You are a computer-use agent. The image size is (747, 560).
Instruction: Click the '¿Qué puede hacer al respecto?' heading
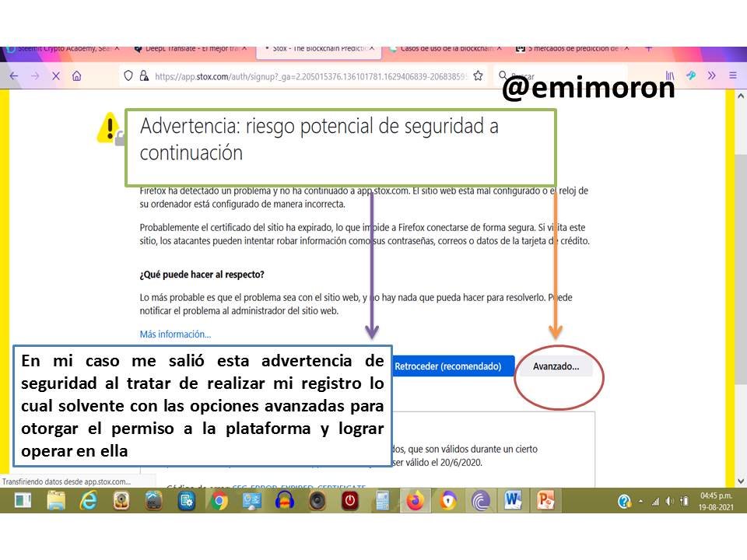pyautogui.click(x=202, y=275)
